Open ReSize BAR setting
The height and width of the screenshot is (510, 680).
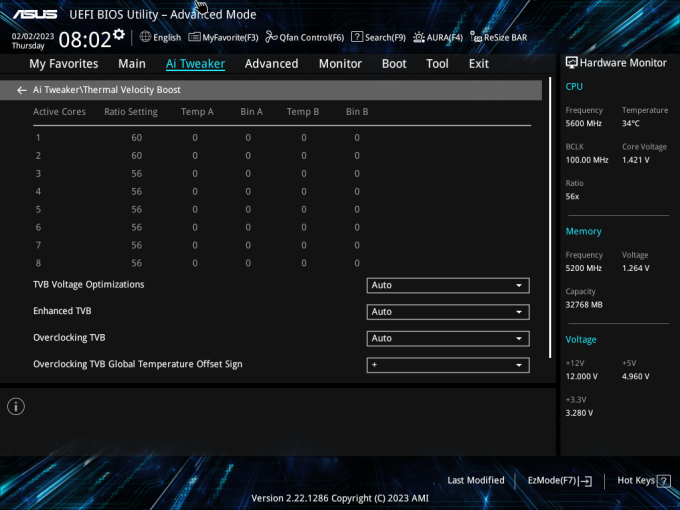[499, 37]
